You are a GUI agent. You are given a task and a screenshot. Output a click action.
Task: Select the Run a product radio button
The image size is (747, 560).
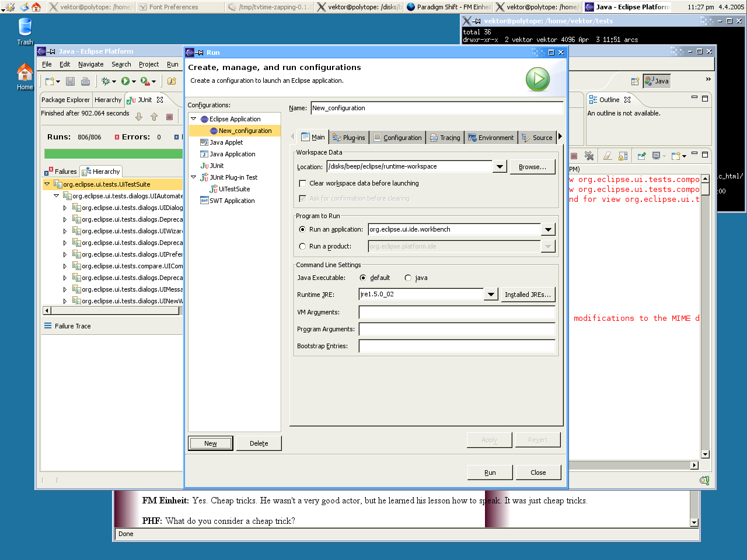tap(302, 246)
